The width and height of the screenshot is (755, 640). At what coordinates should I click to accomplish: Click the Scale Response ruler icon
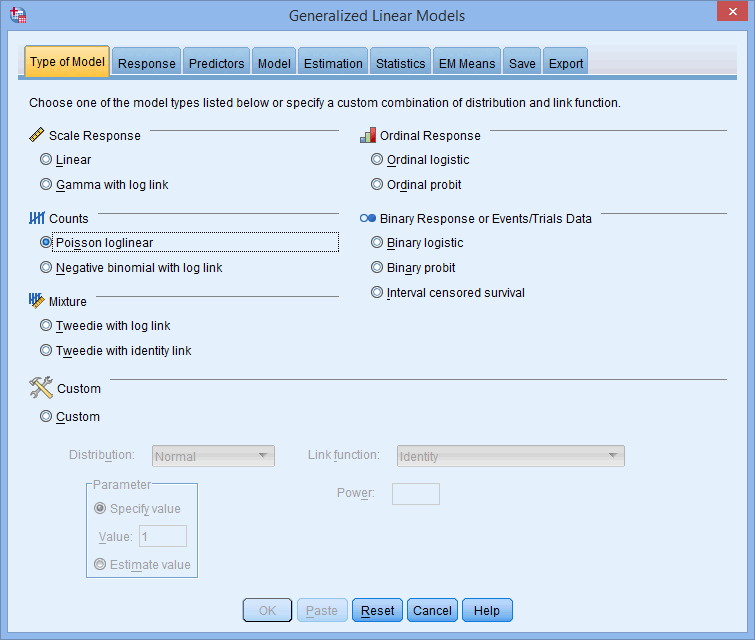click(x=37, y=135)
